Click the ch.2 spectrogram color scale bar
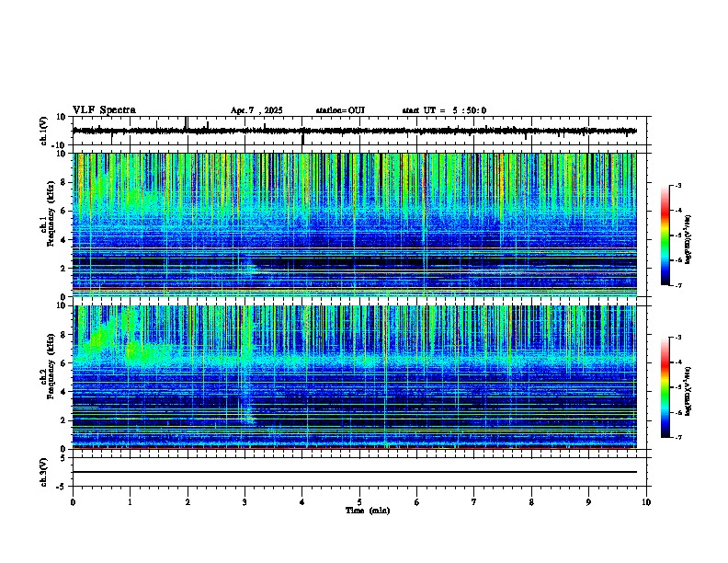This screenshot has width=728, height=563. click(x=665, y=387)
